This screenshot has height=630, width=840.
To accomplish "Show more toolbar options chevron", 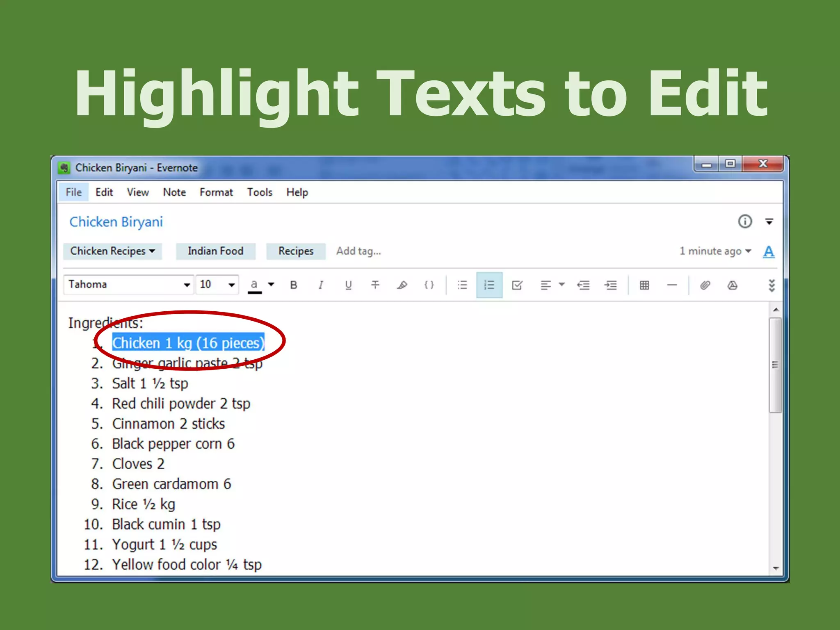I will click(772, 285).
